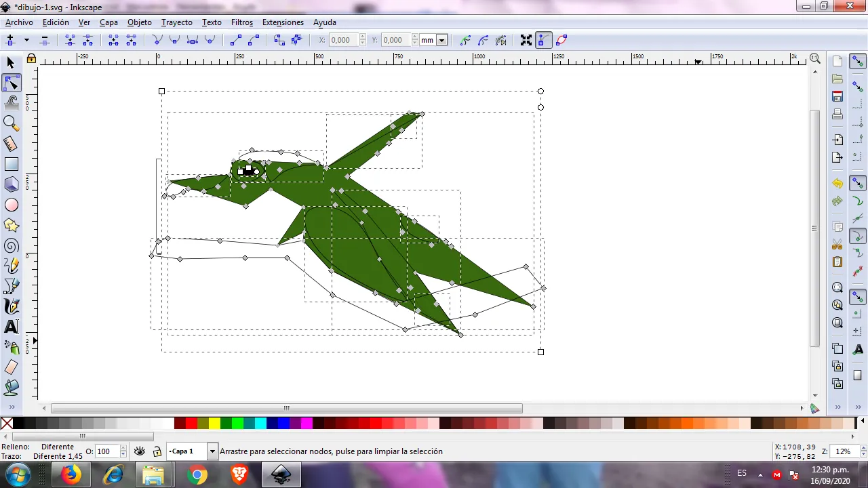Toggle snap nodes, paths and handles

pyautogui.click(x=858, y=184)
